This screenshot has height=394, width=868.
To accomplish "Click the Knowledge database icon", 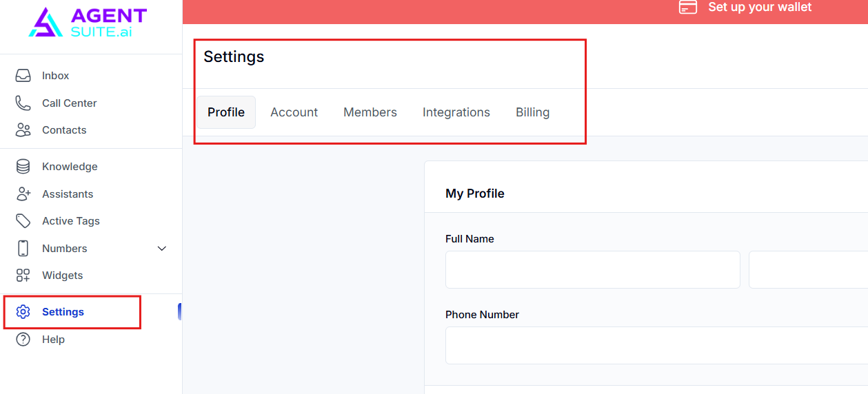I will (23, 167).
